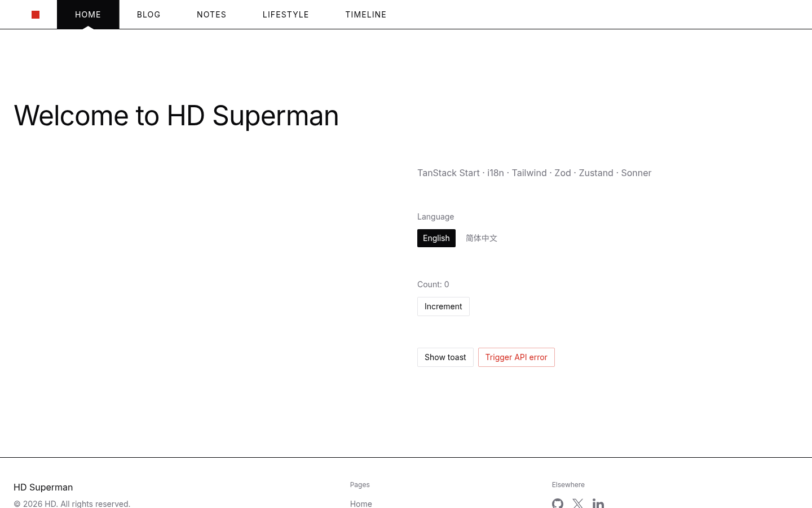The height and width of the screenshot is (508, 812).
Task: Click the TanStack Start tech stack line
Action: (x=534, y=173)
